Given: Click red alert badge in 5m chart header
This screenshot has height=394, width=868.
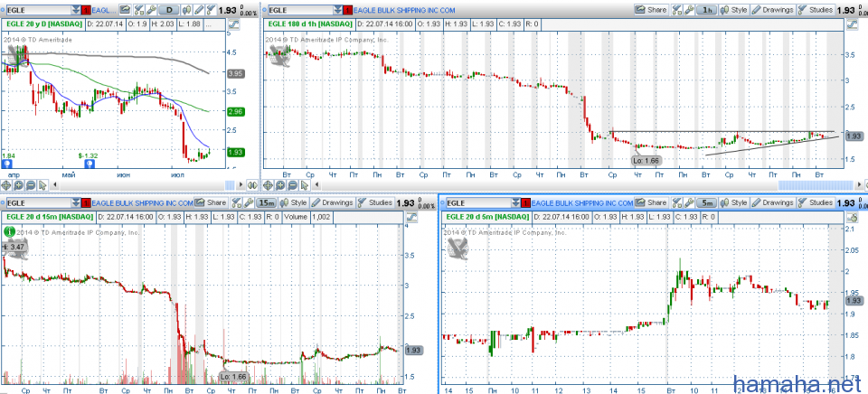Looking at the screenshot, I should (x=526, y=202).
